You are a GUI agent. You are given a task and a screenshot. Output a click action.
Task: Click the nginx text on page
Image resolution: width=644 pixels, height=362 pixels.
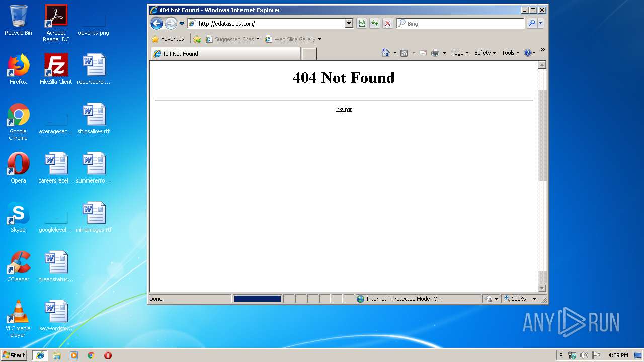(x=344, y=109)
